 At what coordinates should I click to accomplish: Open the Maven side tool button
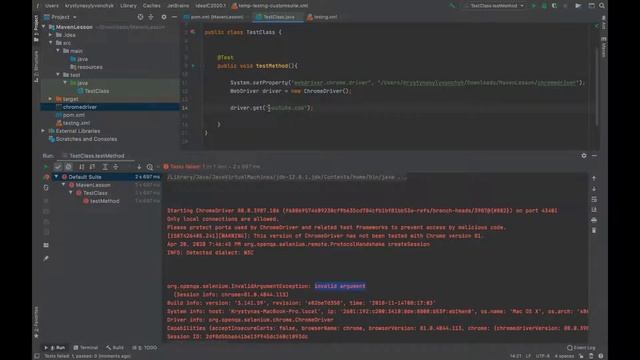click(604, 48)
